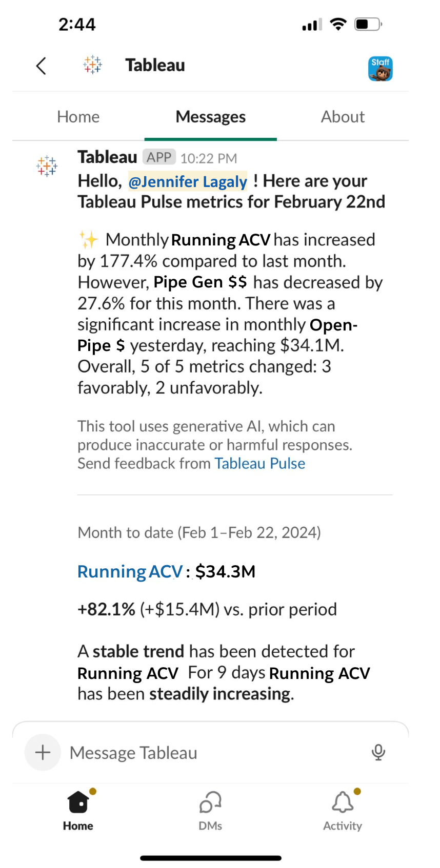Open the DMs navigation icon

tap(210, 802)
